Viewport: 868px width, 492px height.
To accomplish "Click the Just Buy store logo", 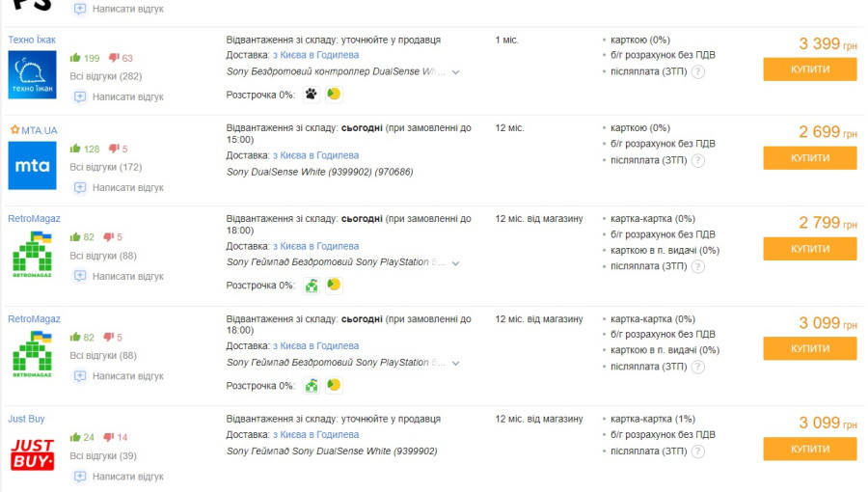I will click(x=32, y=453).
